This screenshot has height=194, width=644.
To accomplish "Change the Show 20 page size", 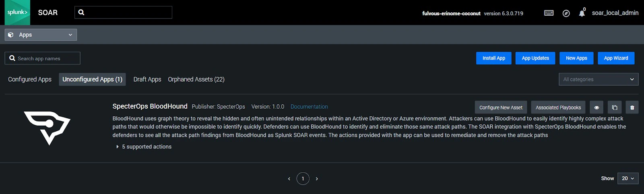I will (627, 178).
